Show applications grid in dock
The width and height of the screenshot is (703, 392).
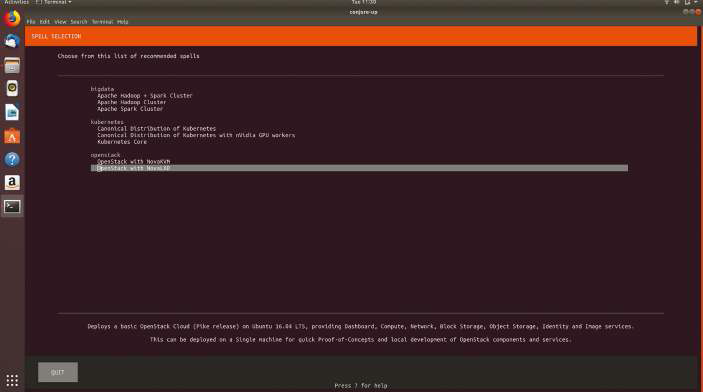click(12, 380)
